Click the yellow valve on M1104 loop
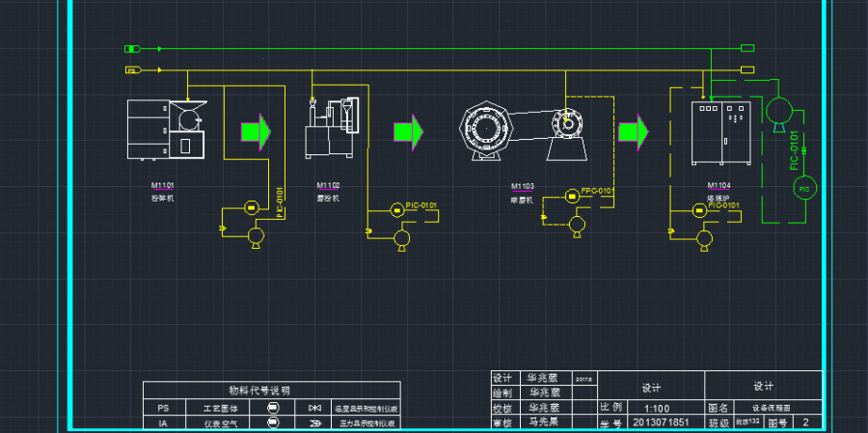Viewport: 868px width, 433px height. [x=671, y=230]
